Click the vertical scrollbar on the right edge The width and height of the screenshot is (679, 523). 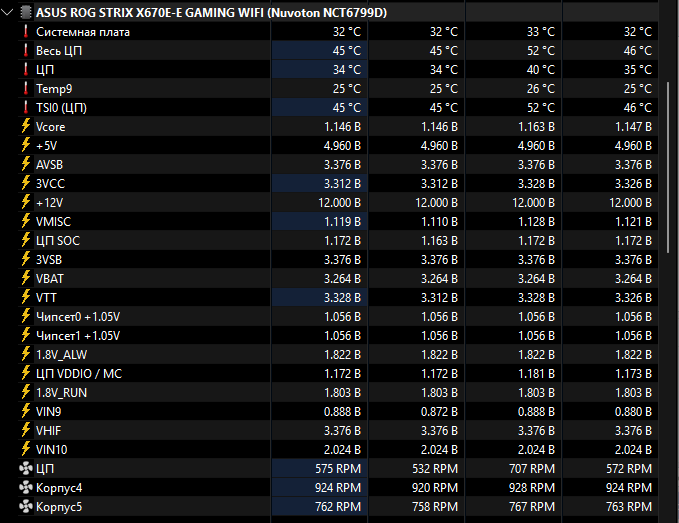click(668, 167)
